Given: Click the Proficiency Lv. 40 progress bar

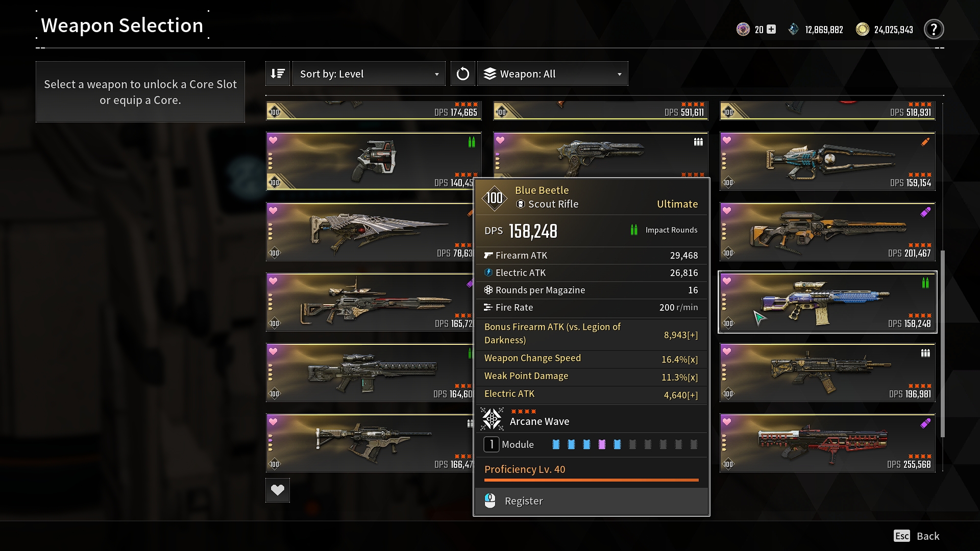Looking at the screenshot, I should click(x=591, y=480).
